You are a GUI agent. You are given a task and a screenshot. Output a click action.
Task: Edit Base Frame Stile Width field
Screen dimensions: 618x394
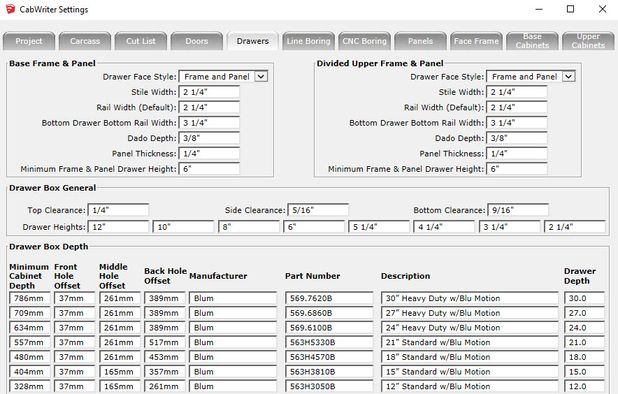[209, 92]
